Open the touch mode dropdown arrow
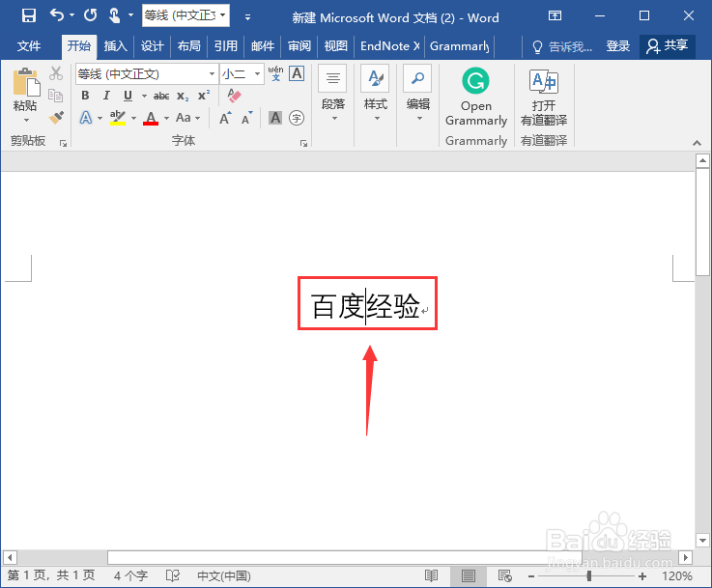 pos(130,15)
